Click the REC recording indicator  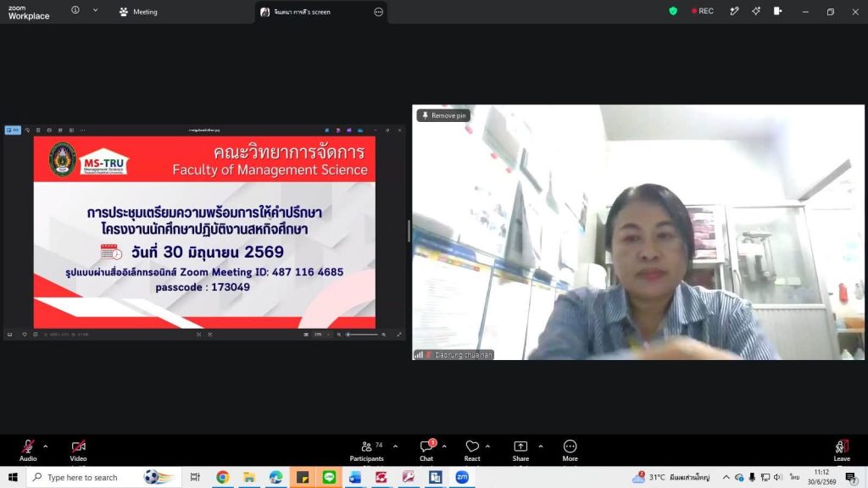point(703,11)
